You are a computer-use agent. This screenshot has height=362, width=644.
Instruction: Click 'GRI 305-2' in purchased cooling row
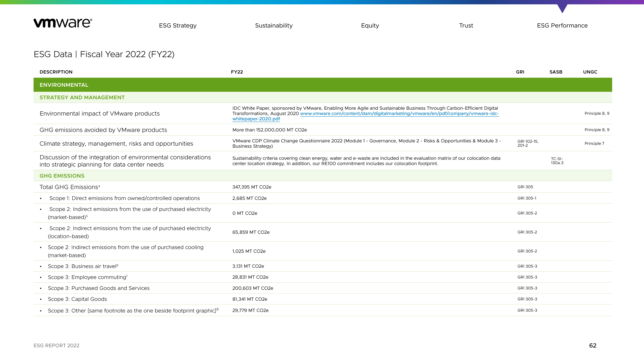coord(527,251)
